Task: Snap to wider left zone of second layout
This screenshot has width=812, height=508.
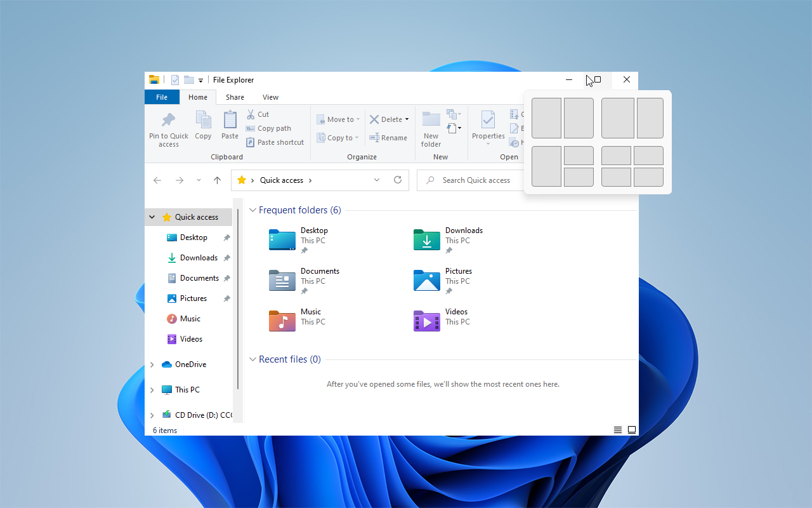Action: click(x=618, y=118)
